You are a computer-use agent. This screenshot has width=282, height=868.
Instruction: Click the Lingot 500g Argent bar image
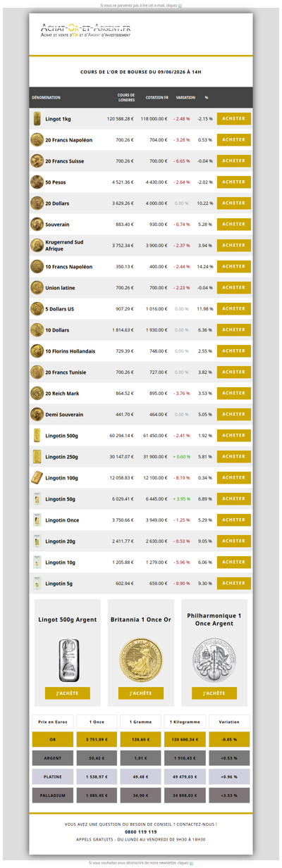[68, 660]
